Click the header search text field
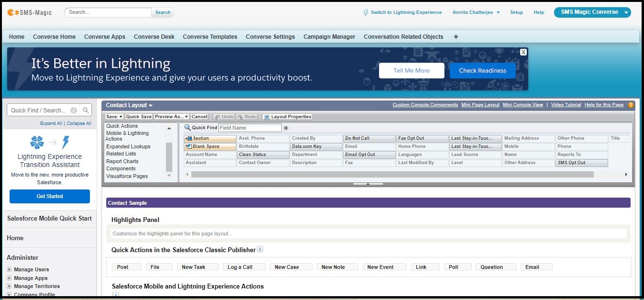The image size is (644, 300). [x=108, y=12]
